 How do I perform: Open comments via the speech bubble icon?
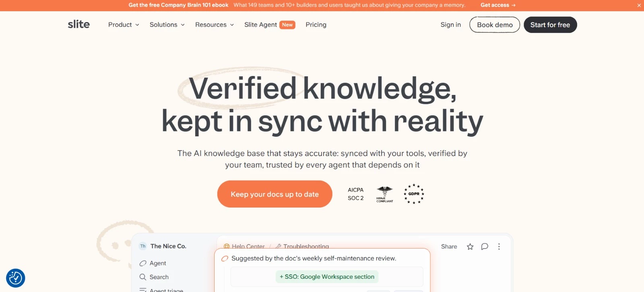click(x=485, y=247)
